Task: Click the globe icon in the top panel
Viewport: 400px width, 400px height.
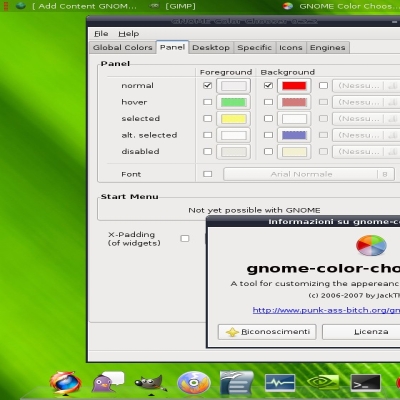Action: (x=21, y=6)
